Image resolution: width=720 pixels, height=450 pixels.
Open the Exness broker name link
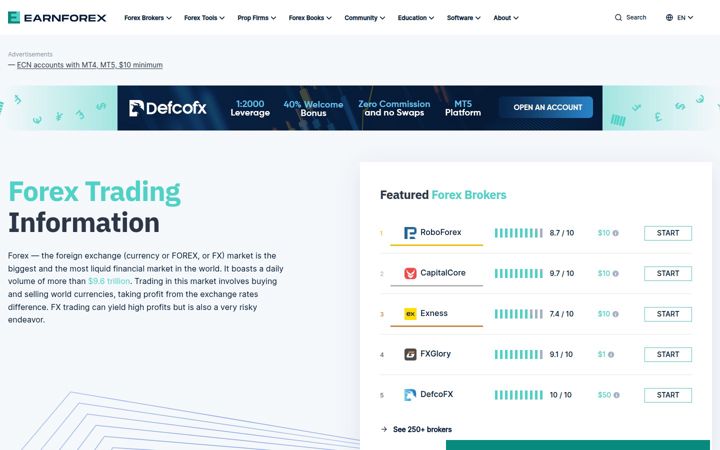tap(433, 313)
